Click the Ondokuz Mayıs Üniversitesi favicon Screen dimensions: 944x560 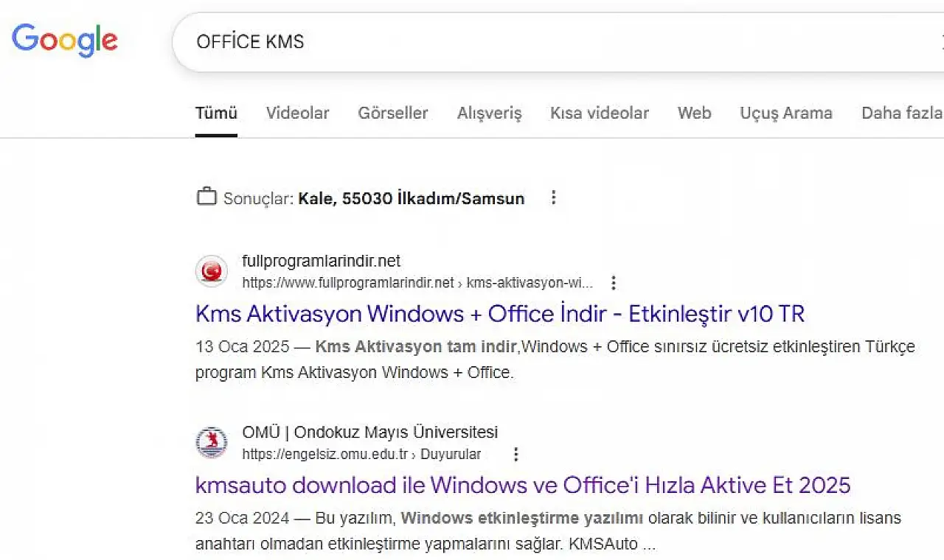pyautogui.click(x=212, y=443)
